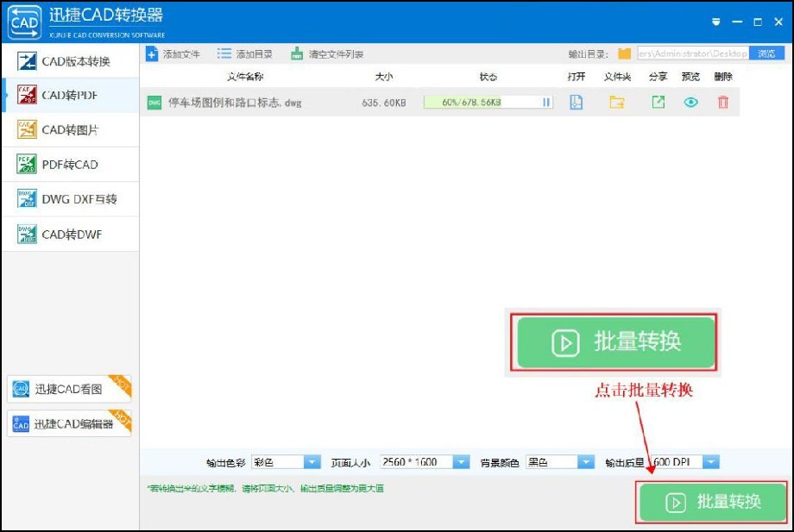Switch to the CAD转图片 tab

[x=69, y=130]
